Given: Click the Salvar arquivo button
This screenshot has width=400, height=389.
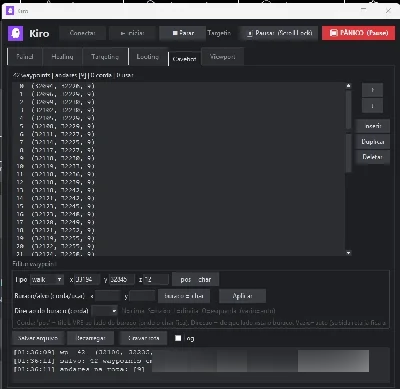Looking at the screenshot, I should (38, 338).
